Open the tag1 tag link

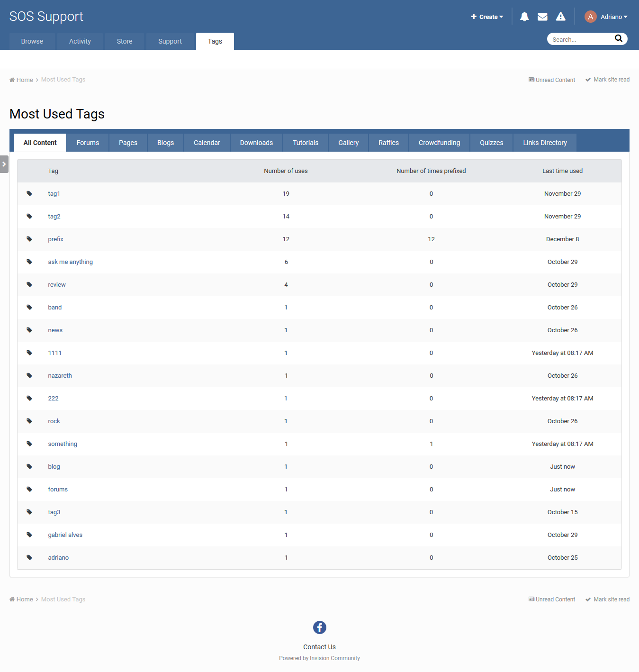[x=54, y=193]
